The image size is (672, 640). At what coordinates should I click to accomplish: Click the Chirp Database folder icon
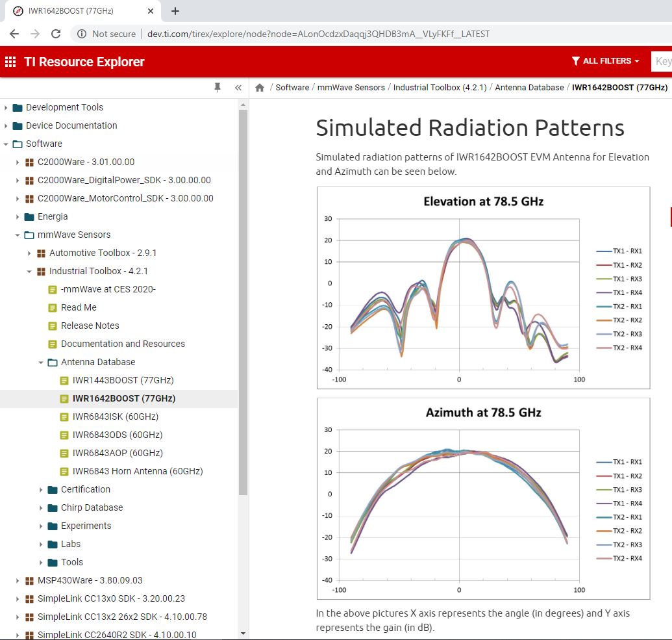click(x=53, y=508)
